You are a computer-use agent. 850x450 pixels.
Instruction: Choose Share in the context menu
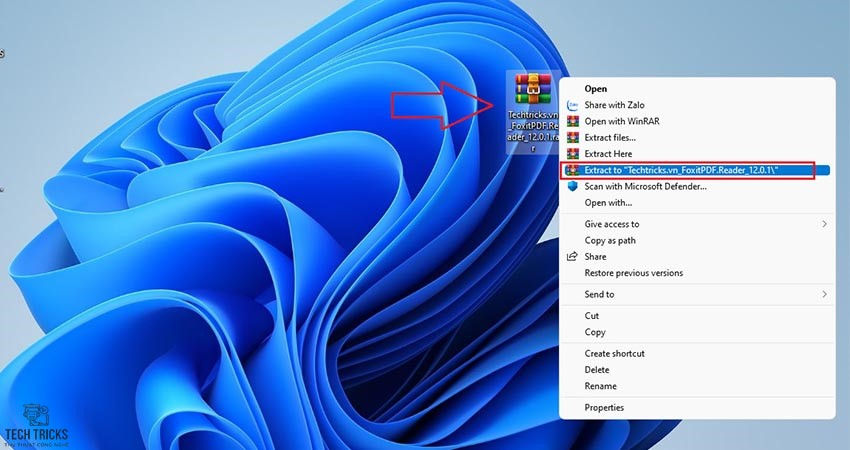697,256
